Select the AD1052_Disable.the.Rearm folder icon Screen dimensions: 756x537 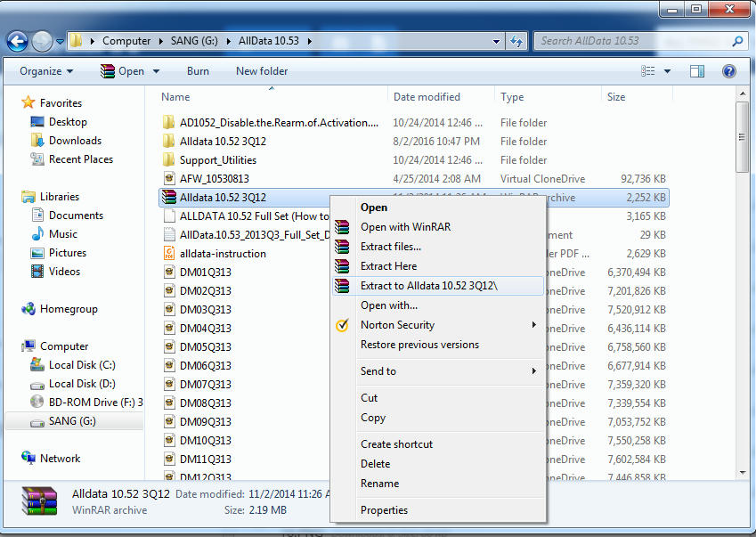pos(169,122)
